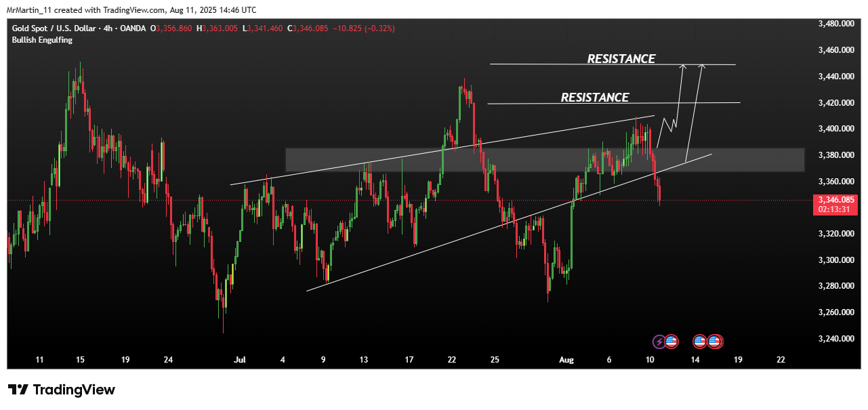Open US flag economic event beside lightning icon
Viewport: 868px width, 410px height.
[x=671, y=342]
